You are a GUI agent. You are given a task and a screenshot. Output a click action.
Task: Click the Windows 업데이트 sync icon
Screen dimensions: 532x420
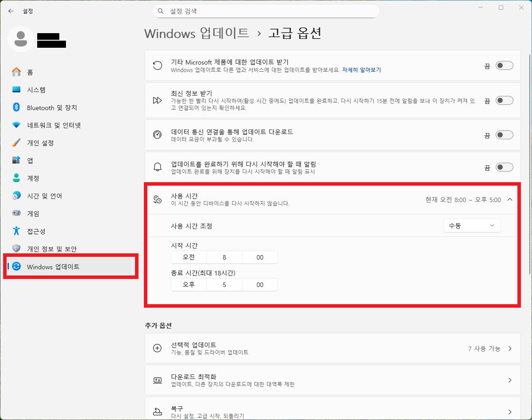(x=16, y=267)
